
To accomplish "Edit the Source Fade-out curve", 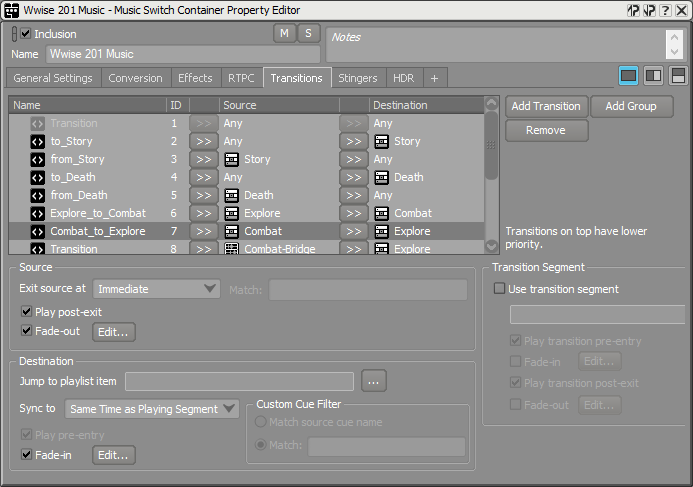I will (114, 332).
